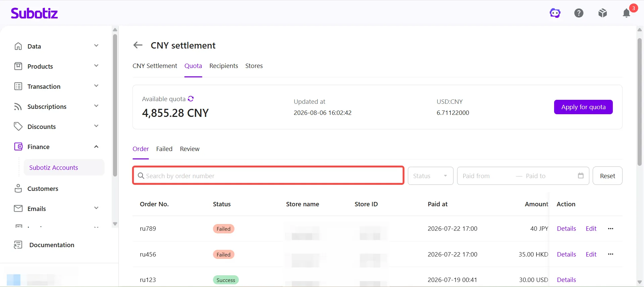Focus the Search by order number field
The image size is (644, 287).
pyautogui.click(x=268, y=175)
